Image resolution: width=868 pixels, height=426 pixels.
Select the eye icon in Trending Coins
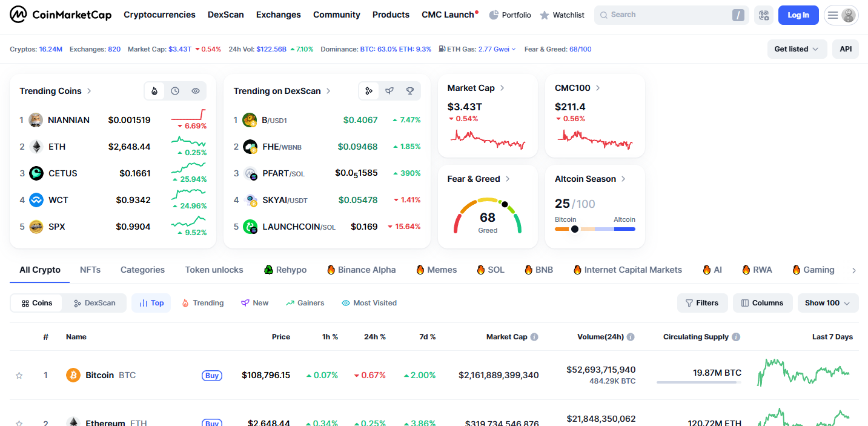(196, 91)
